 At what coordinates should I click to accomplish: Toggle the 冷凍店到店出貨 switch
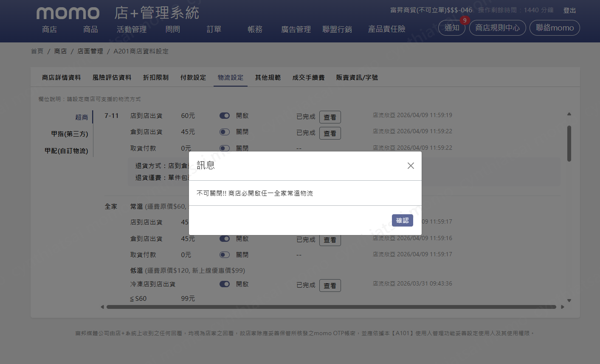[225, 284]
